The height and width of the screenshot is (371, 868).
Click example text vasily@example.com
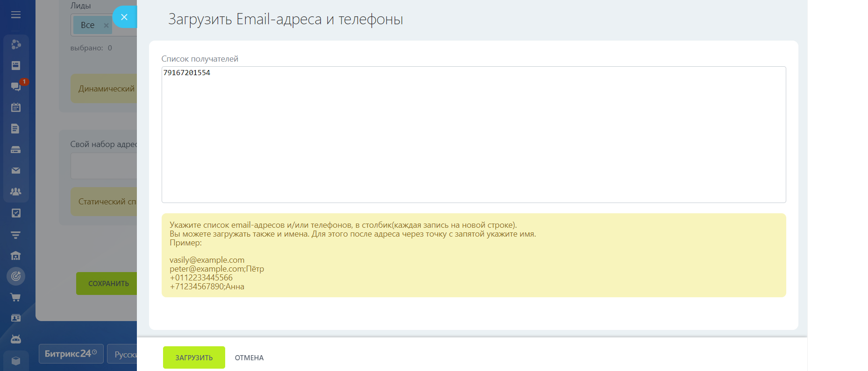[207, 260]
